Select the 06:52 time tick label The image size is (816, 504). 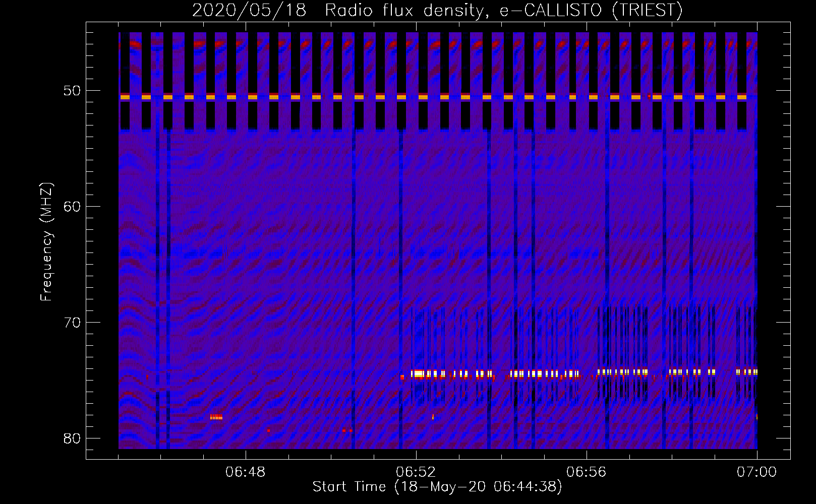416,472
